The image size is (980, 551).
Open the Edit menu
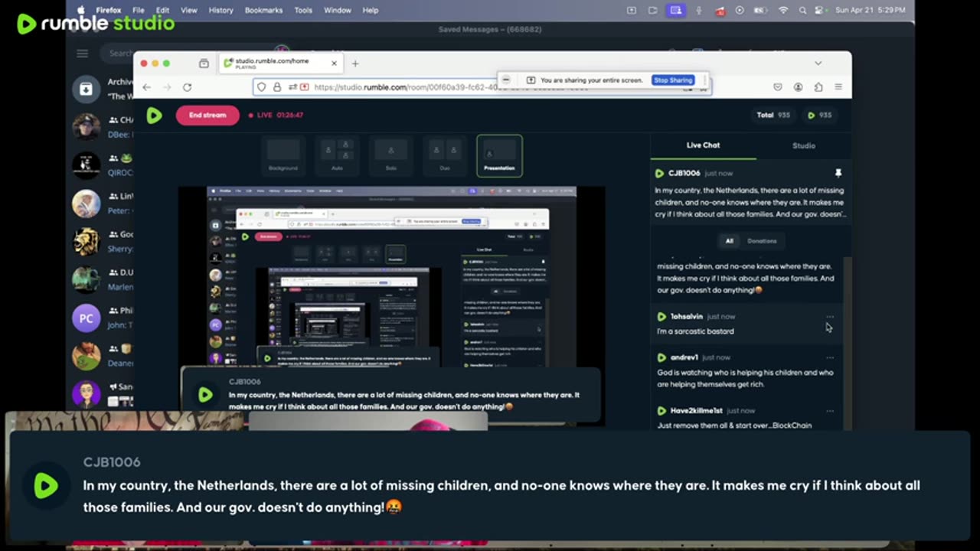(x=163, y=10)
